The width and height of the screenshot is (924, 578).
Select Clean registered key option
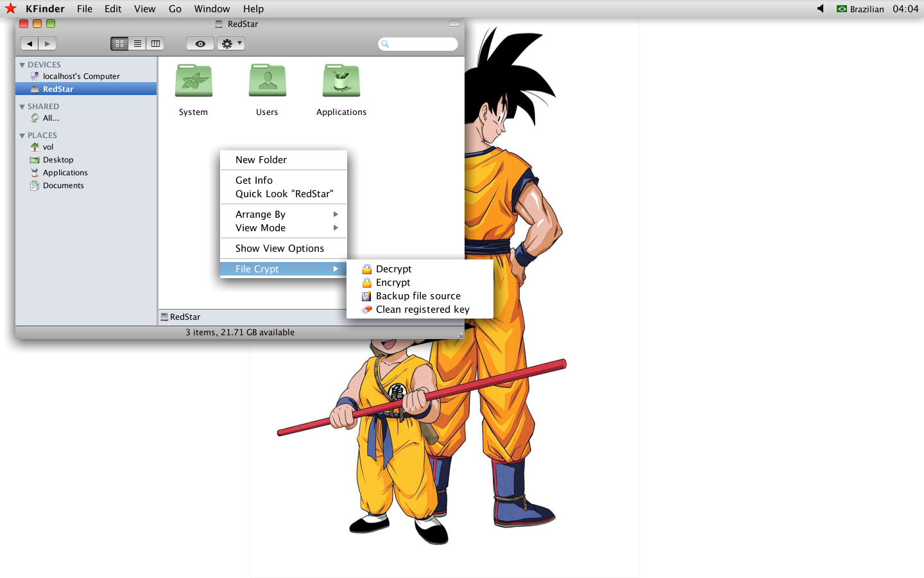[420, 310]
